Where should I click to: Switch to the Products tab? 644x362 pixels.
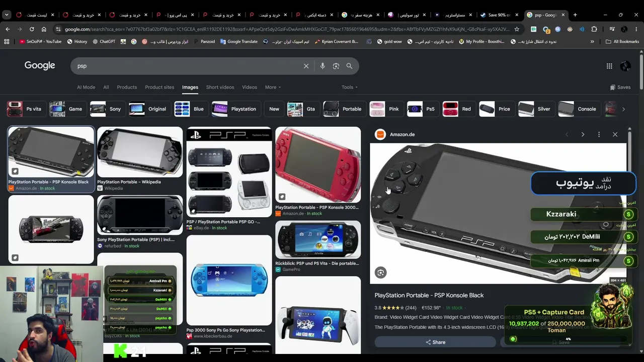pyautogui.click(x=127, y=87)
